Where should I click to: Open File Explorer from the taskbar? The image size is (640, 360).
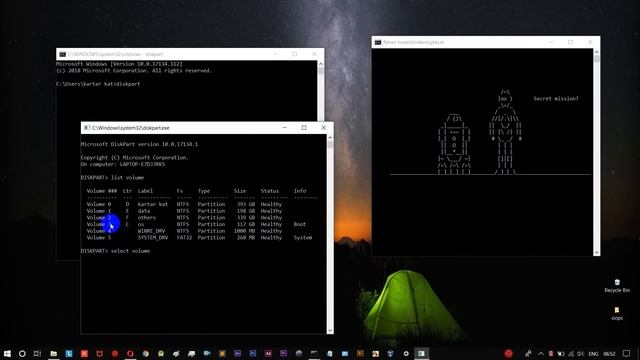pyautogui.click(x=53, y=353)
